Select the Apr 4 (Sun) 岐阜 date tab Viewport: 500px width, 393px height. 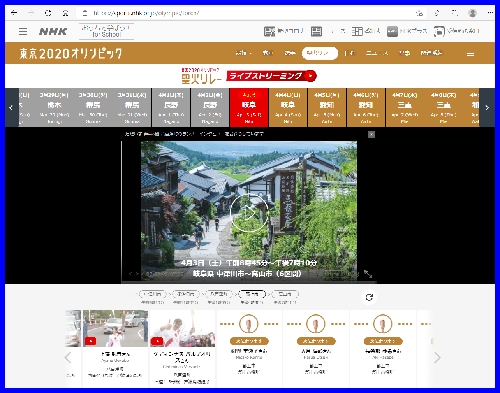pyautogui.click(x=288, y=108)
